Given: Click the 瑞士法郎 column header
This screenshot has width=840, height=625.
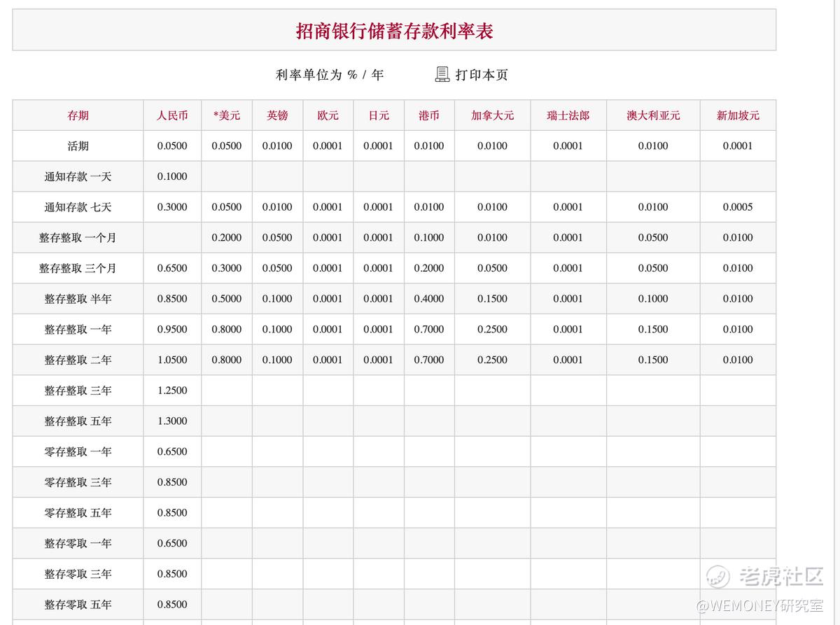Looking at the screenshot, I should tap(568, 115).
